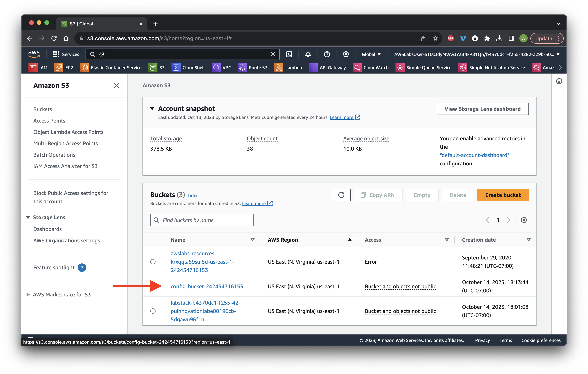Image resolution: width=588 pixels, height=374 pixels.
Task: Close the Amazon S3 side navigation
Action: (116, 86)
